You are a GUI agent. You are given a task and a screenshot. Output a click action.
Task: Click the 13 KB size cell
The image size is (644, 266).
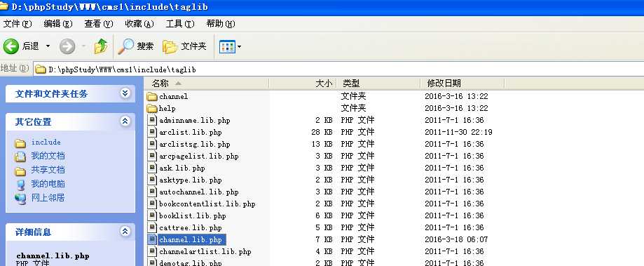pos(322,145)
